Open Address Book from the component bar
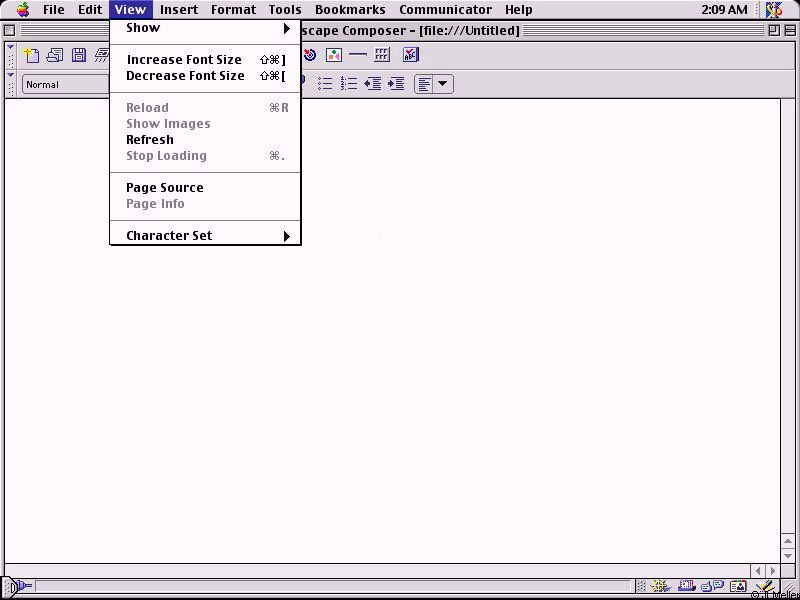Screen dimensions: 800x600 (x=738, y=587)
